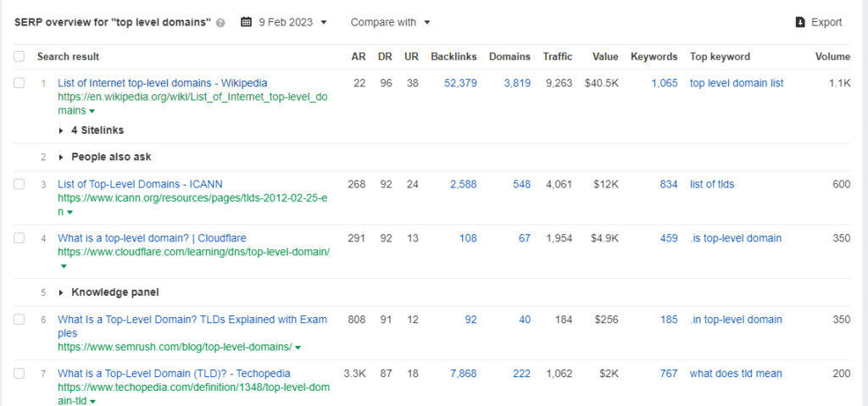
Task: Click the DR column header
Action: pyautogui.click(x=386, y=57)
